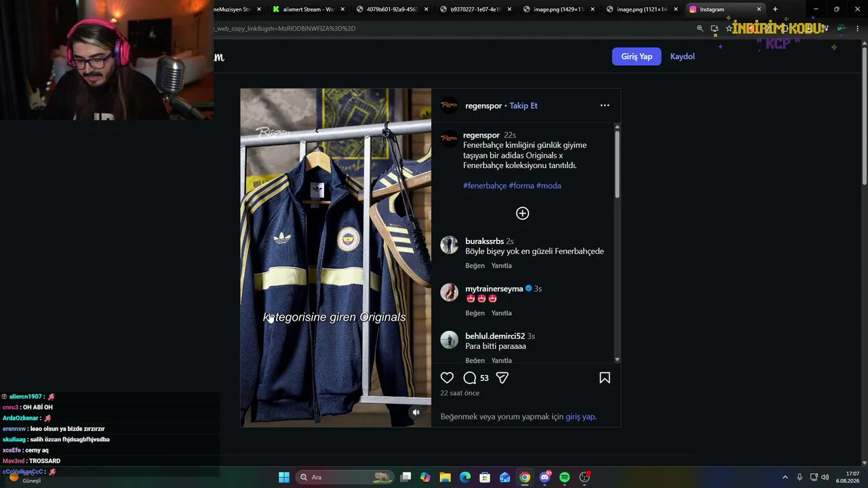Screen dimensions: 868x488
Task: Open the three-dot more options menu
Action: [605, 106]
